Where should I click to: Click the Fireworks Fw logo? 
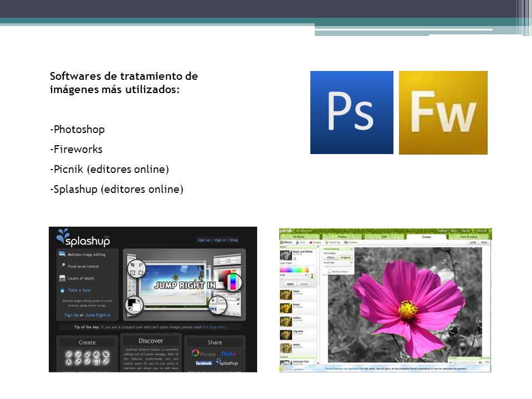point(443,112)
